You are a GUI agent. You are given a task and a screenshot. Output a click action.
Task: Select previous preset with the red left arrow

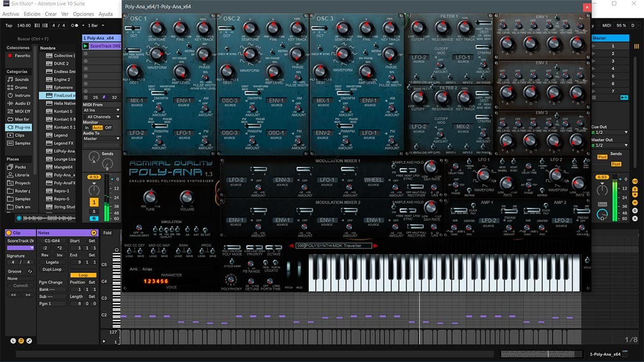[291, 246]
